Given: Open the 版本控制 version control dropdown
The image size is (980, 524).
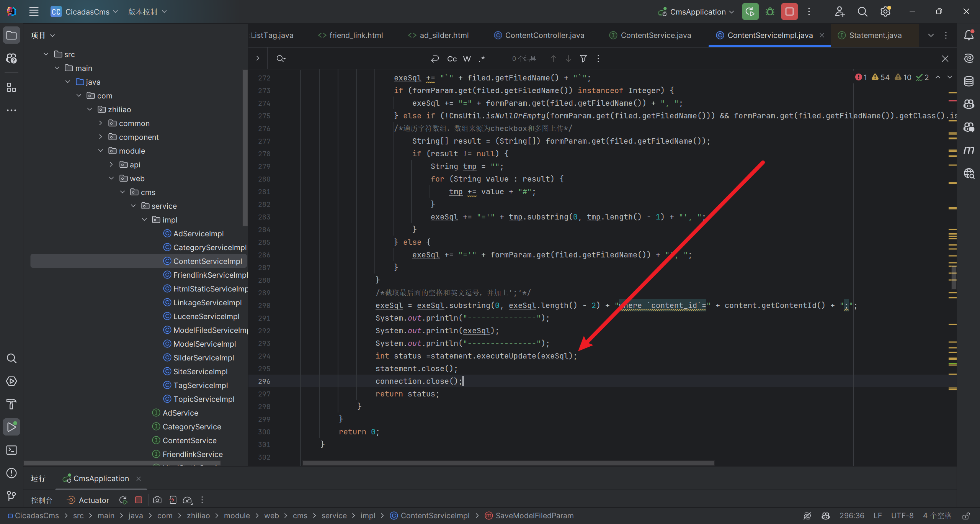Looking at the screenshot, I should 147,12.
